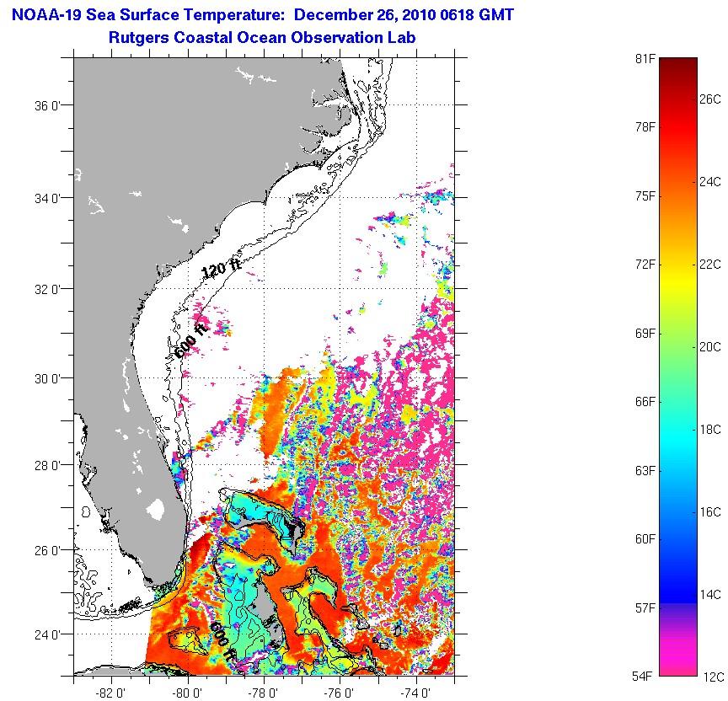This screenshot has height=701, width=728.
Task: Click the 36 0' latitude label
Action: (47, 105)
